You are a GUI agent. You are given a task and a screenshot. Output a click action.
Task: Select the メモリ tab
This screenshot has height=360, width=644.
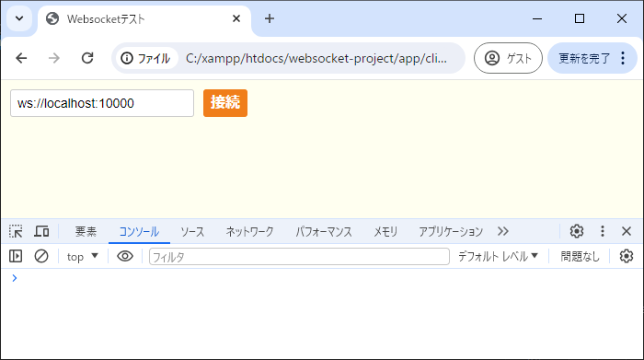(385, 232)
